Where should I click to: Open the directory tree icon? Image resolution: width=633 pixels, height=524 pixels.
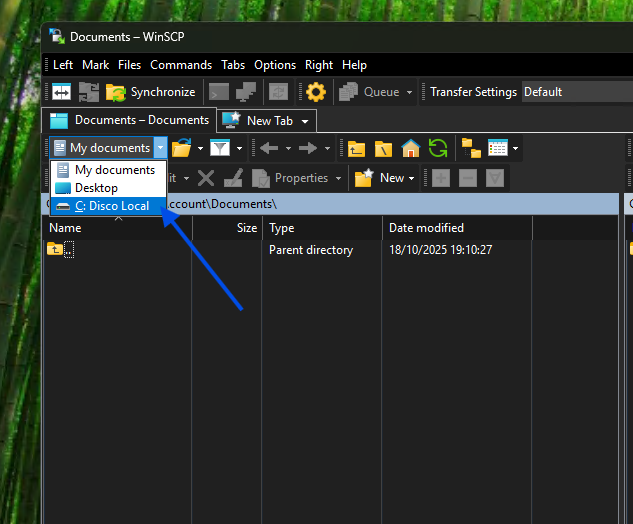(x=470, y=149)
